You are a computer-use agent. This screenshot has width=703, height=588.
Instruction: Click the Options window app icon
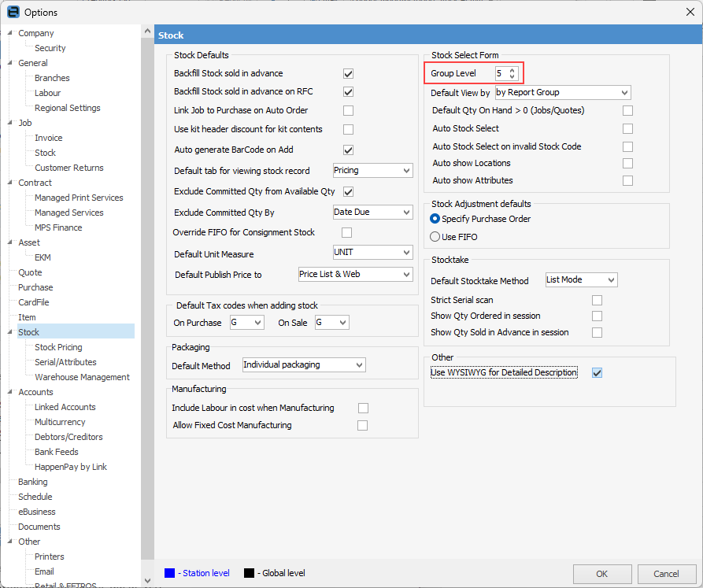(13, 12)
